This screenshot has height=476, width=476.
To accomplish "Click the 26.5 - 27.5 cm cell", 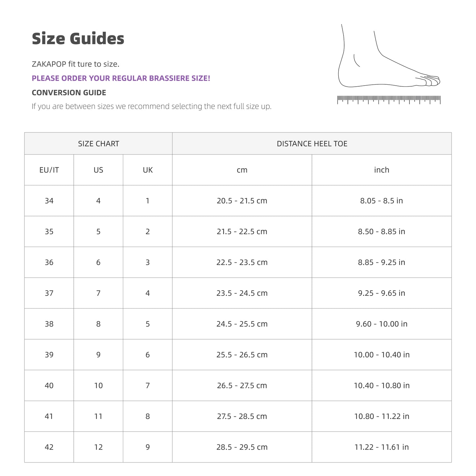I will coord(242,385).
